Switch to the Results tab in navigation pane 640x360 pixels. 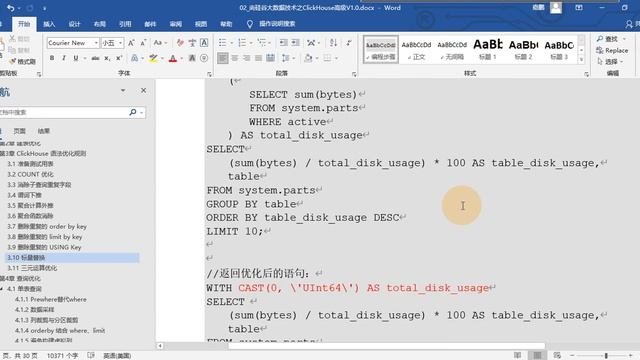[43, 131]
